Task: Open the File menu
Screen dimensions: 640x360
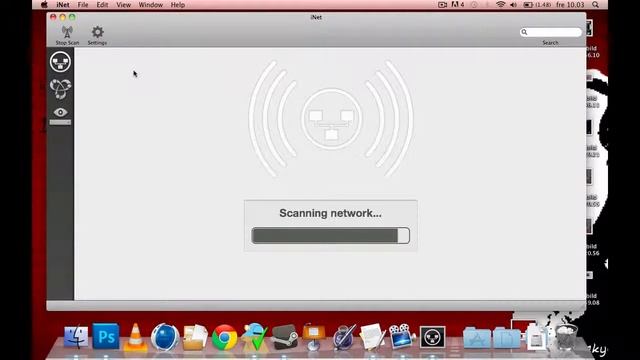Action: (83, 5)
